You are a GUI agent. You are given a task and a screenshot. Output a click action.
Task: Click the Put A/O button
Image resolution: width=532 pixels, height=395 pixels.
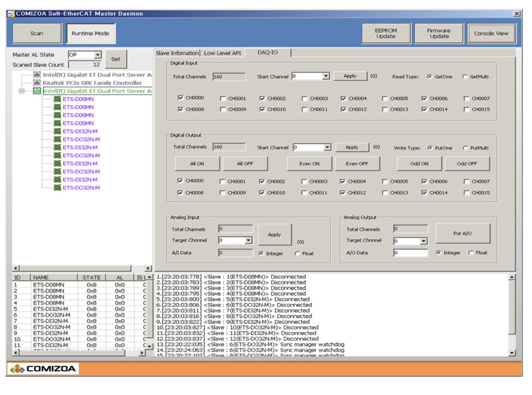point(462,233)
